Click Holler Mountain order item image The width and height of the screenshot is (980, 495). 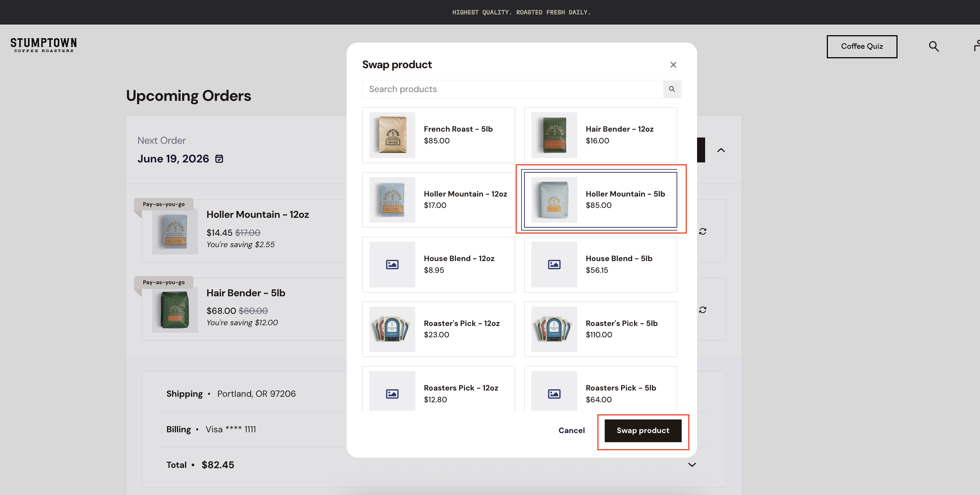pyautogui.click(x=175, y=231)
